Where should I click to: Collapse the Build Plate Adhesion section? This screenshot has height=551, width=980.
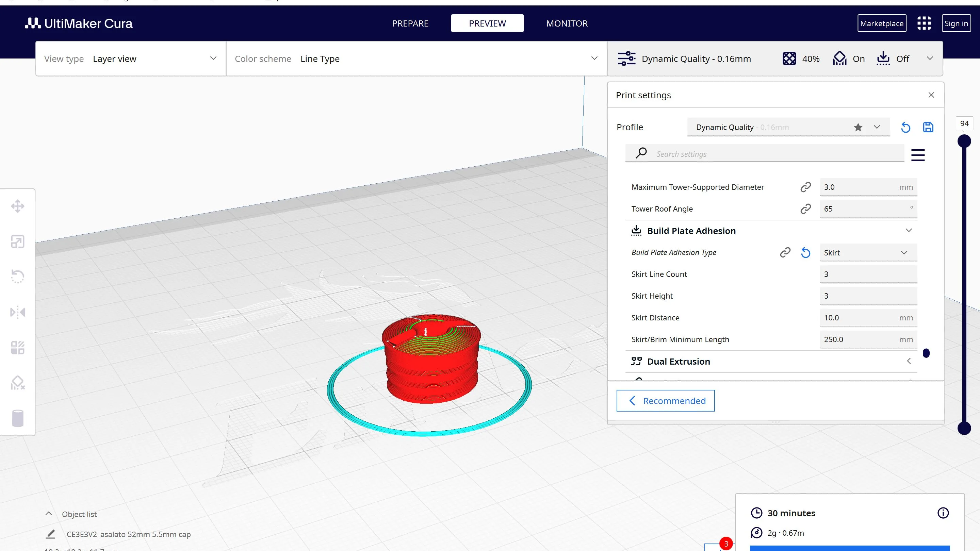[x=909, y=231]
